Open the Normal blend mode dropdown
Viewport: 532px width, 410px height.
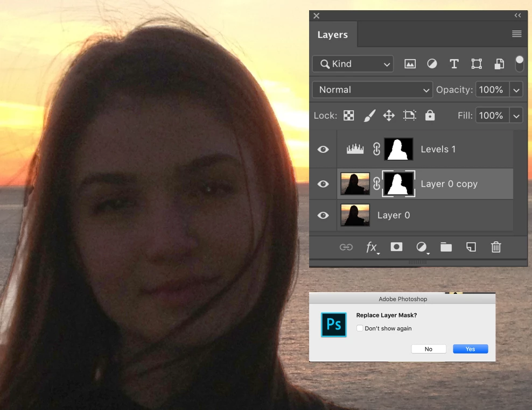tap(372, 90)
